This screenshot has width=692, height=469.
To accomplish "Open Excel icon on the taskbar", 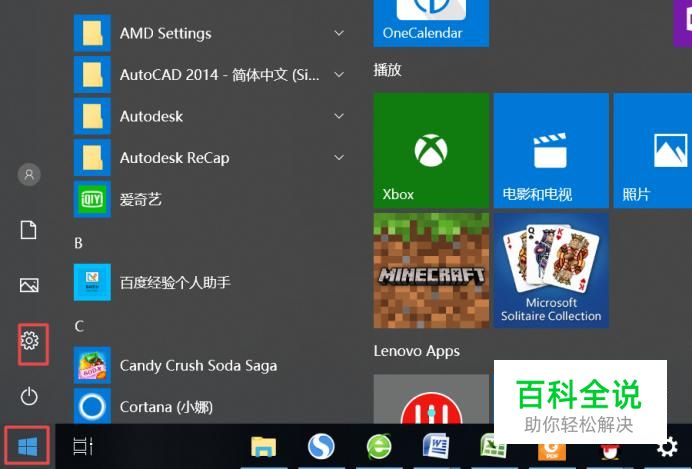I will [x=493, y=446].
